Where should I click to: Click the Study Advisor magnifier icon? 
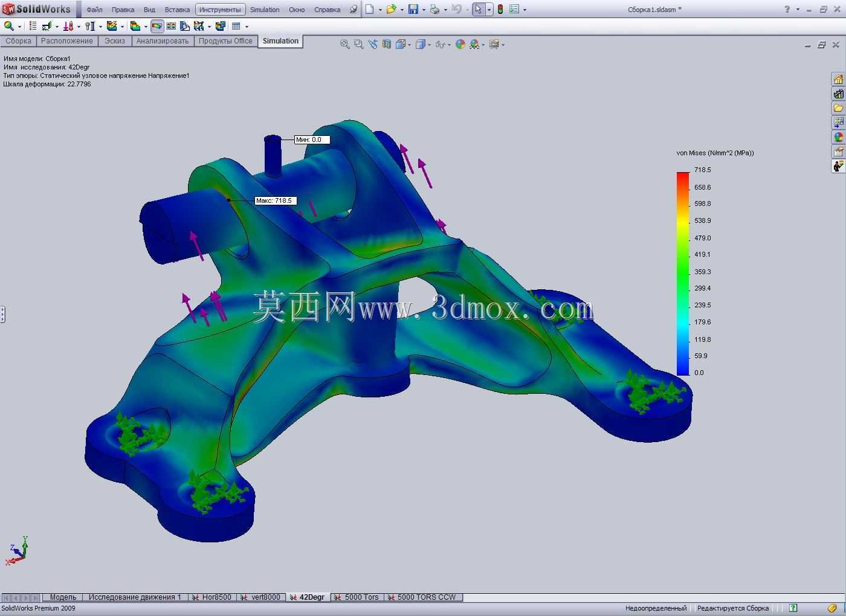click(9, 26)
